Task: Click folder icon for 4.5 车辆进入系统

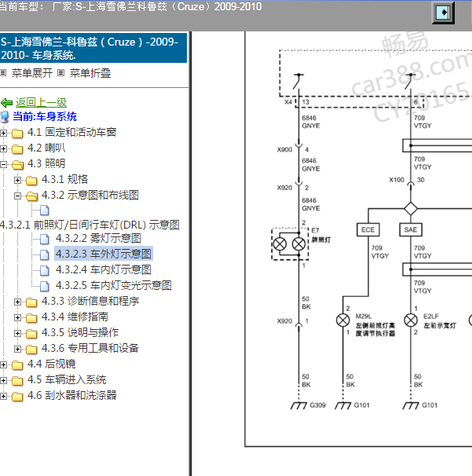Action: [x=17, y=381]
